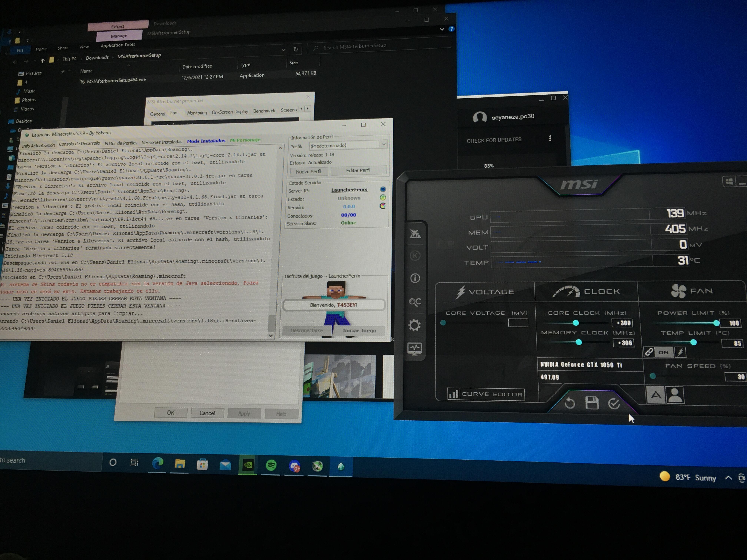The image size is (747, 560).
Task: Click the Core Clock +300 value field
Action: tap(622, 323)
